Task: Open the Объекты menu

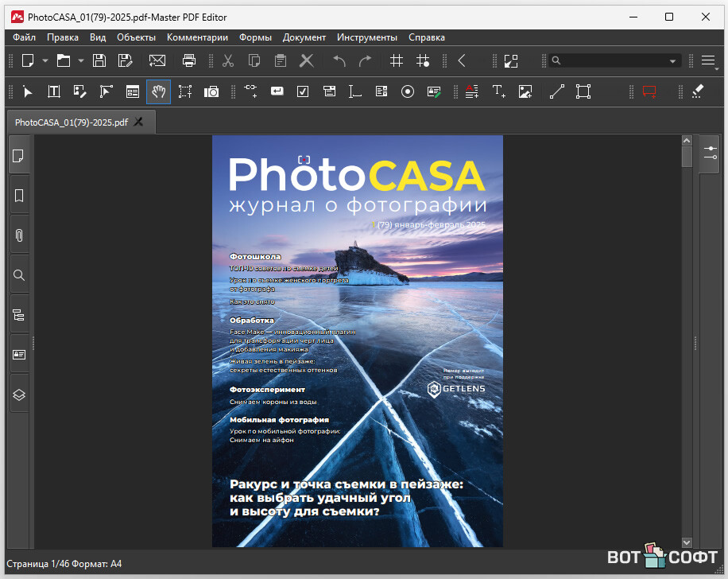Action: [x=136, y=37]
